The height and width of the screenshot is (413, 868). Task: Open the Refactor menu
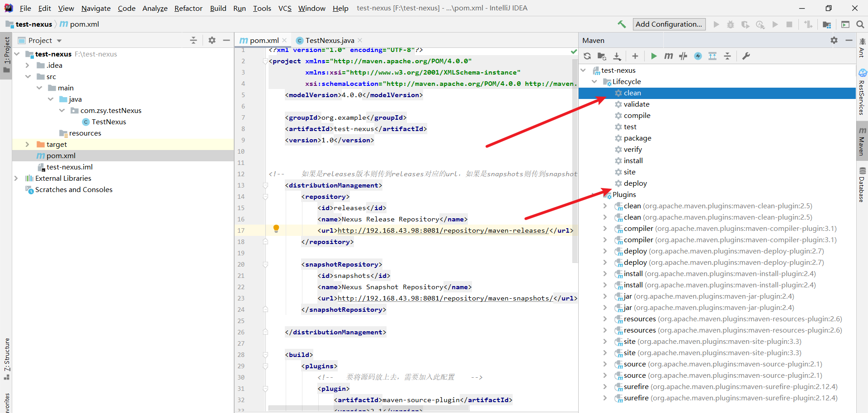188,8
